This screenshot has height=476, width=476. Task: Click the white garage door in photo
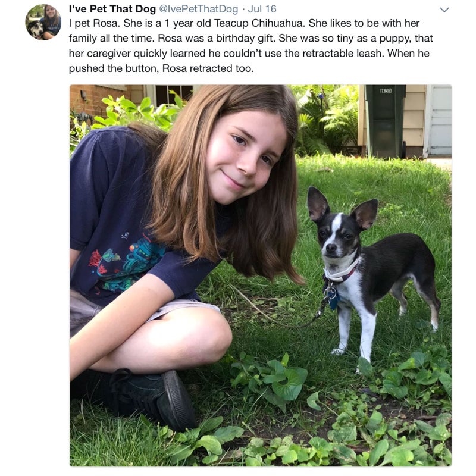[440, 120]
